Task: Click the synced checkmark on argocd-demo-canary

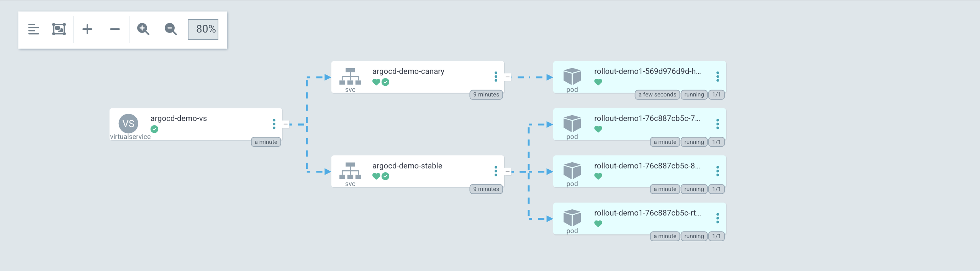Action: point(385,82)
